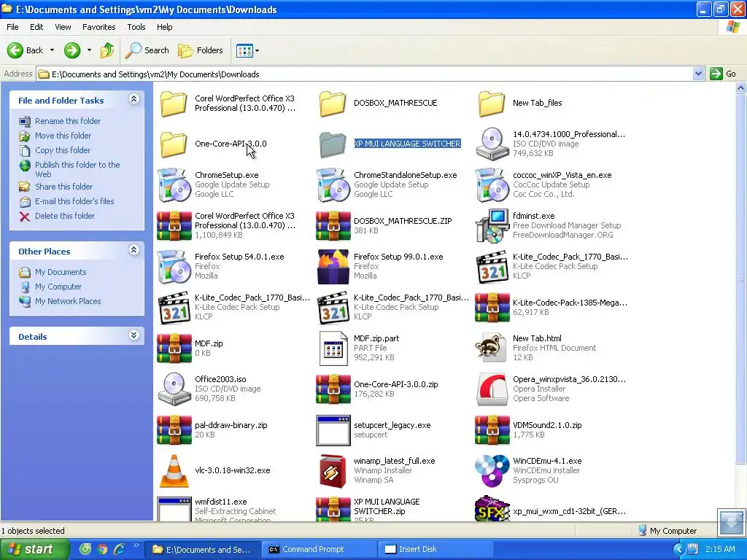747x560 pixels.
Task: Click Move this folder link
Action: click(63, 136)
